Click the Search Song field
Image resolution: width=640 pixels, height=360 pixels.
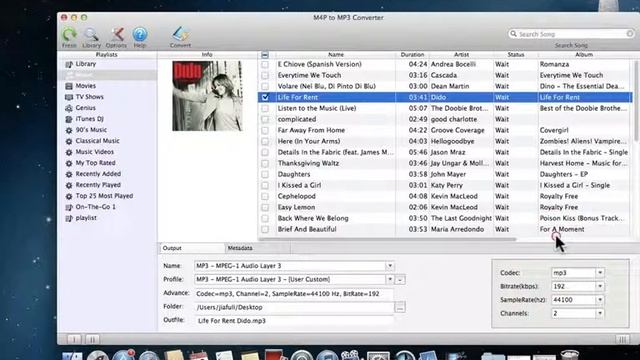pyautogui.click(x=571, y=34)
